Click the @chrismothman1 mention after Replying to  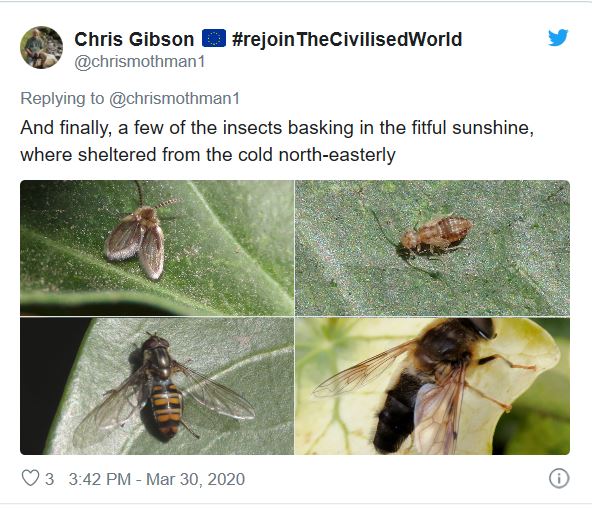click(x=174, y=99)
